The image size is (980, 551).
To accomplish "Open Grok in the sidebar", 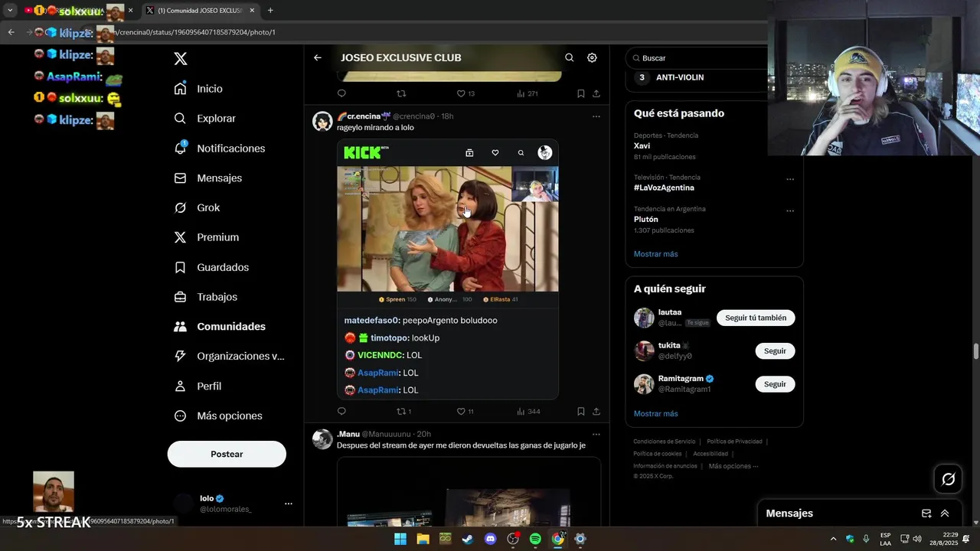I will point(198,207).
